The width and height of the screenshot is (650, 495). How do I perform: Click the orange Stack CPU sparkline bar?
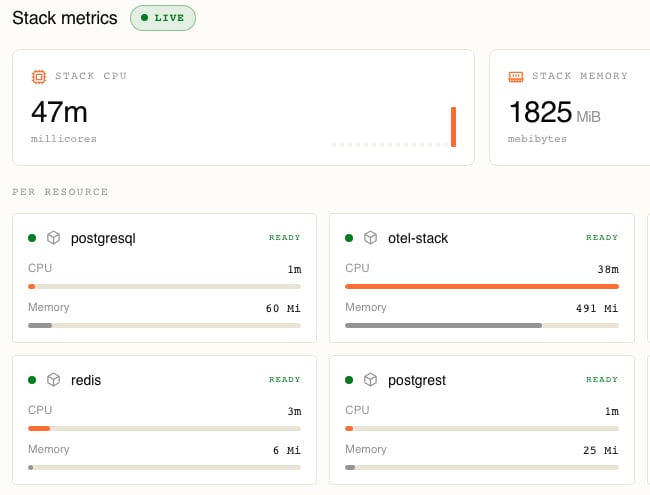click(x=454, y=127)
